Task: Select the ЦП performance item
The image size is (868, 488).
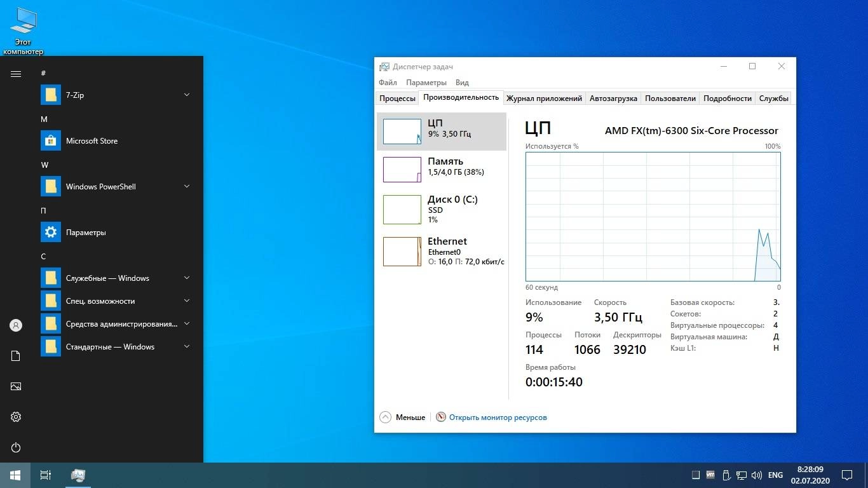Action: (x=442, y=132)
